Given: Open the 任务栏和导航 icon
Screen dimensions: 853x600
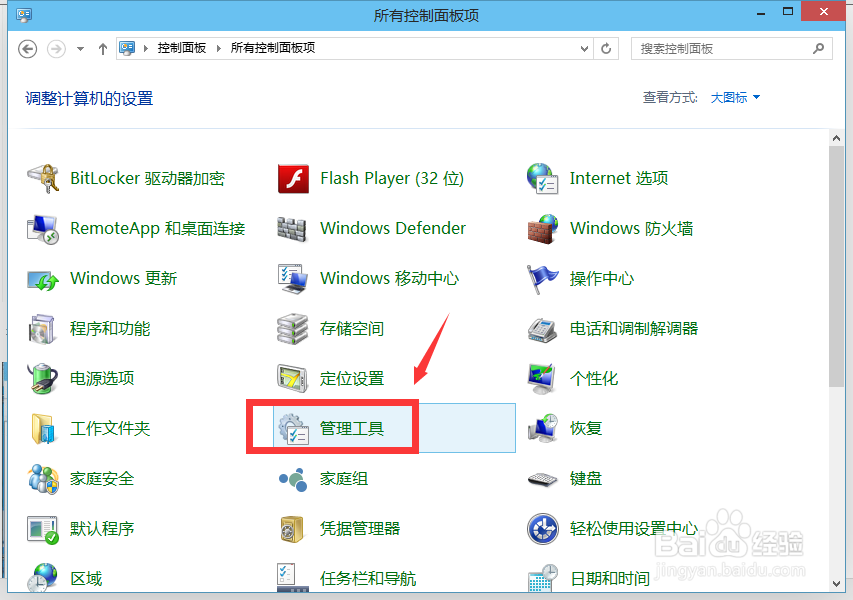Looking at the screenshot, I should (x=293, y=578).
